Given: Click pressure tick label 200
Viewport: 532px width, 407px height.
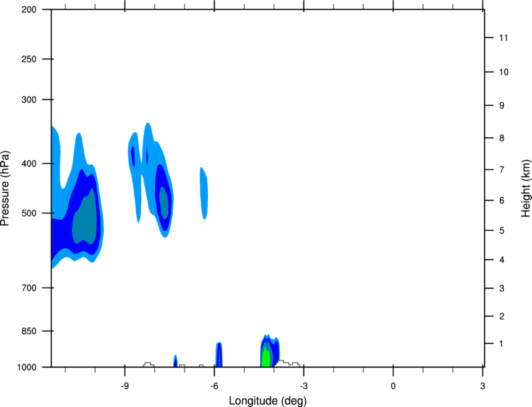Looking at the screenshot, I should click(x=29, y=9).
